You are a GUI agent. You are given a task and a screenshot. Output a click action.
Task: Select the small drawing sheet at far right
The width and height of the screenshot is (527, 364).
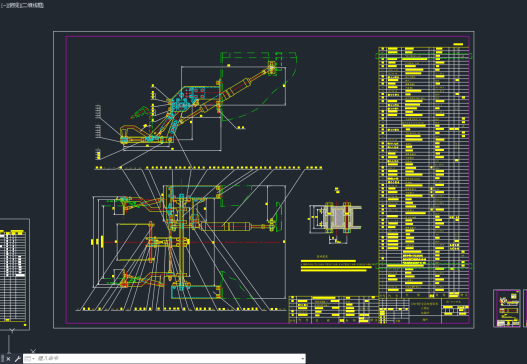[x=507, y=308]
